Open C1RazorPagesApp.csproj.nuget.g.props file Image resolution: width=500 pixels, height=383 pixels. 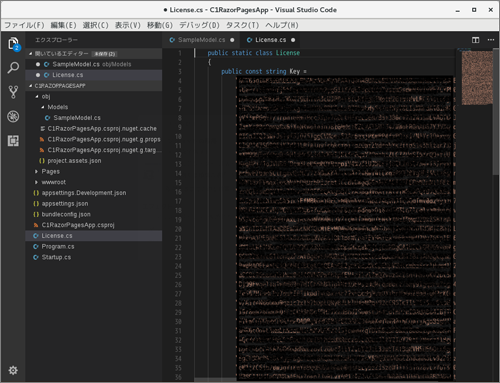(x=94, y=139)
